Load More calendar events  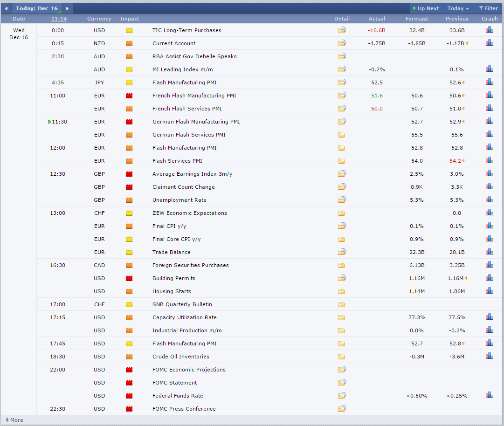(14, 420)
